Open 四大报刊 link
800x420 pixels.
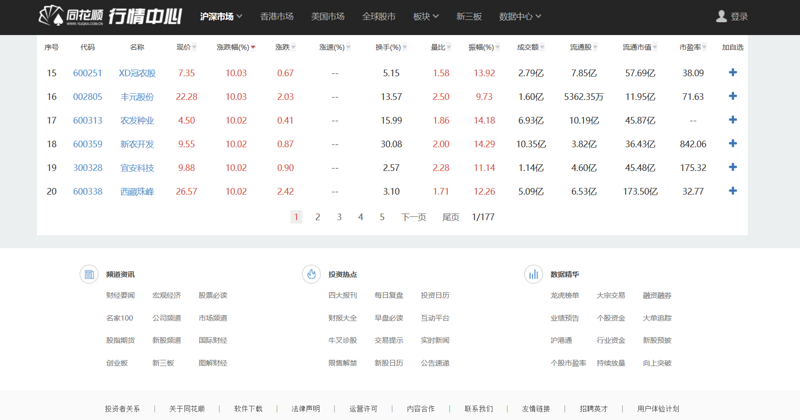[x=343, y=295]
